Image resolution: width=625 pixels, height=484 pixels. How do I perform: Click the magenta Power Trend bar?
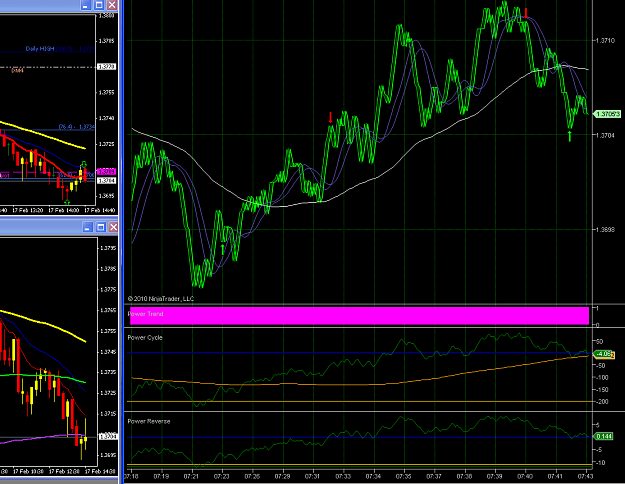point(358,316)
